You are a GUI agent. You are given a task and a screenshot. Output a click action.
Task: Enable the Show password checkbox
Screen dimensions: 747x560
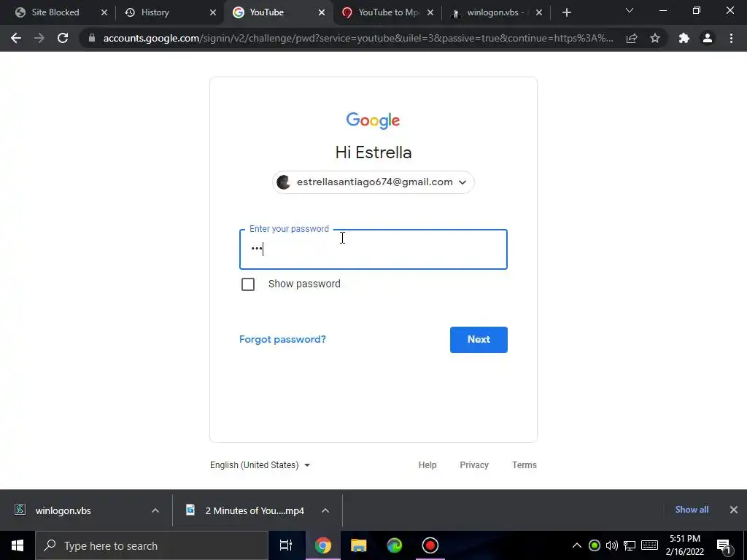pos(248,284)
